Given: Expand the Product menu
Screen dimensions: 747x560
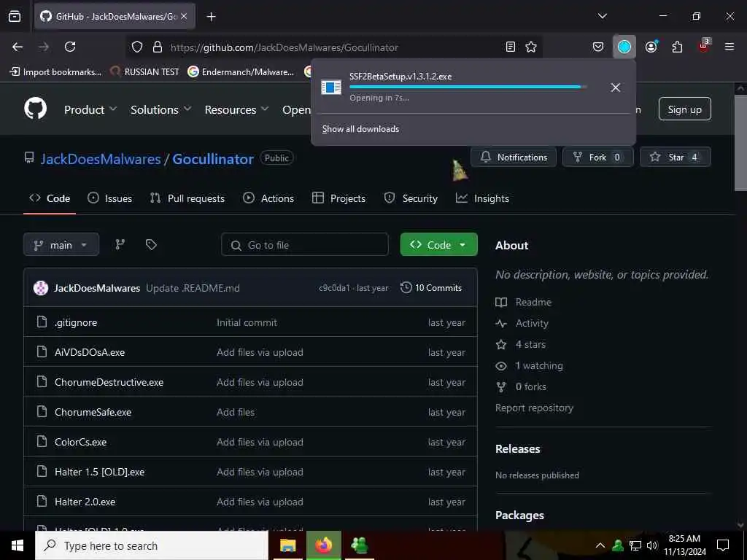Looking at the screenshot, I should click(90, 109).
